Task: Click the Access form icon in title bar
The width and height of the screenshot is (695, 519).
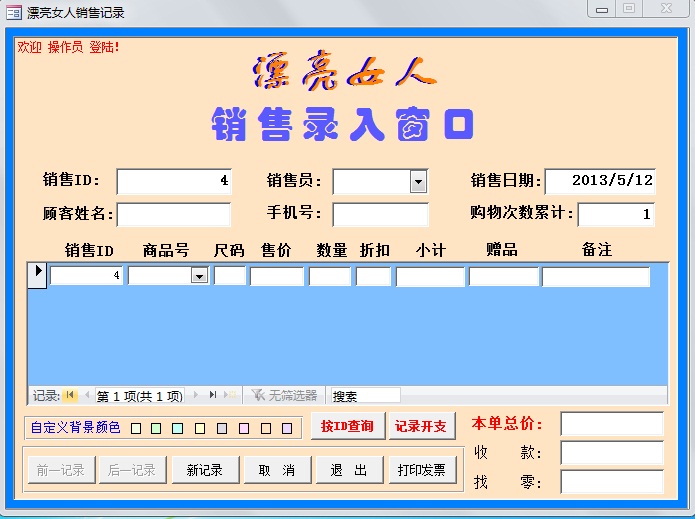Action: [13, 12]
